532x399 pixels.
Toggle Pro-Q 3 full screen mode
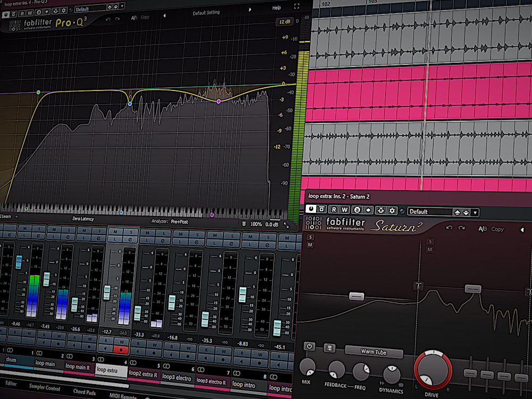coord(296,6)
